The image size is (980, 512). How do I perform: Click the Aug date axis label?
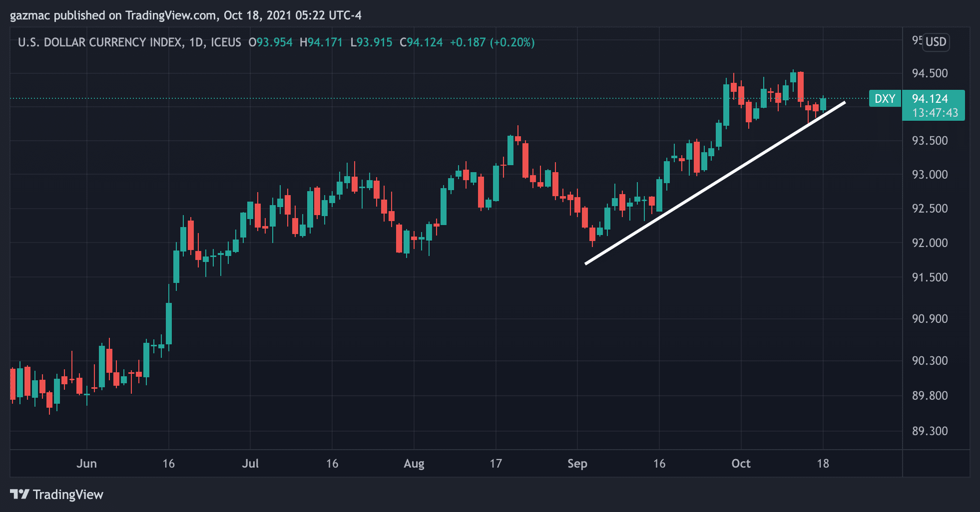[414, 464]
